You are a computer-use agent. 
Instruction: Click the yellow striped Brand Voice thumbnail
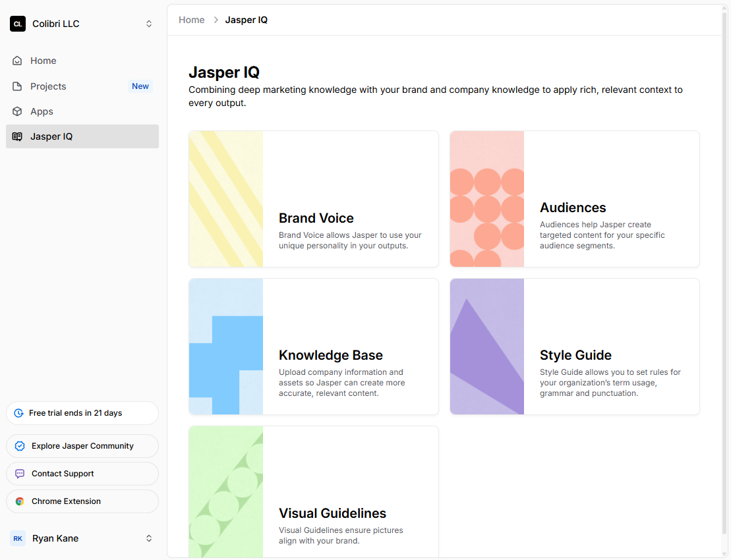pyautogui.click(x=226, y=199)
